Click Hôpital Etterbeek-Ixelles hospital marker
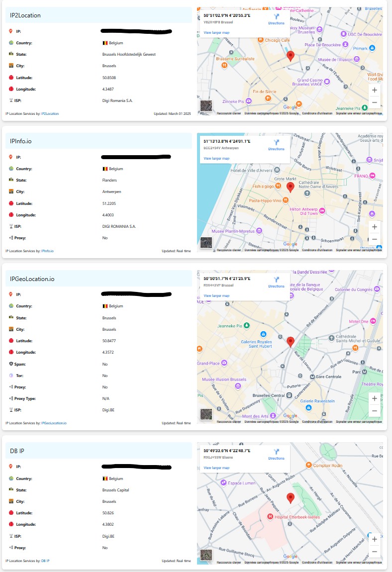 pos(270,516)
